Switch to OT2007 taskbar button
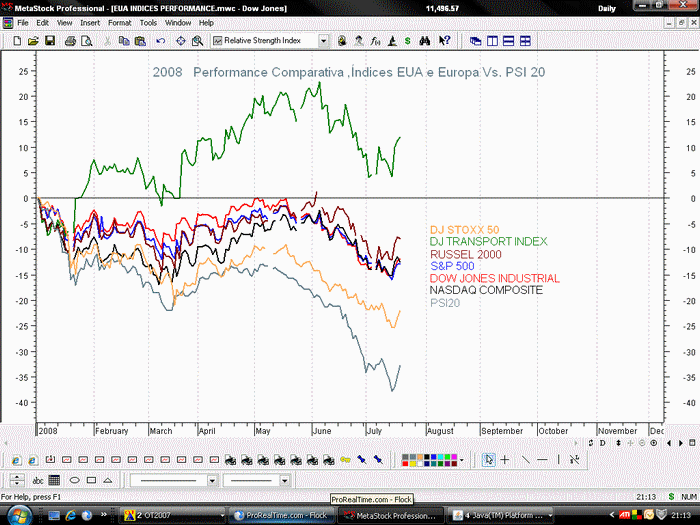Image resolution: width=700 pixels, height=525 pixels. pyautogui.click(x=172, y=516)
